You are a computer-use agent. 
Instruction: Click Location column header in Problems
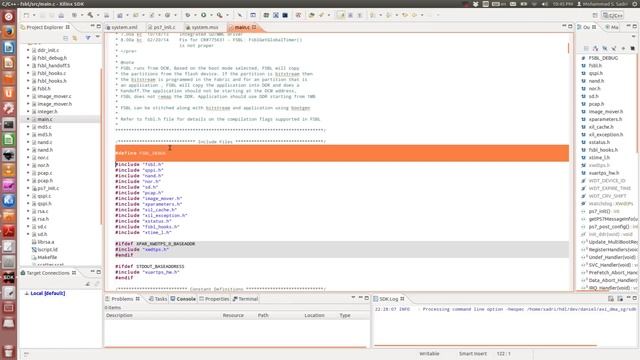click(314, 316)
